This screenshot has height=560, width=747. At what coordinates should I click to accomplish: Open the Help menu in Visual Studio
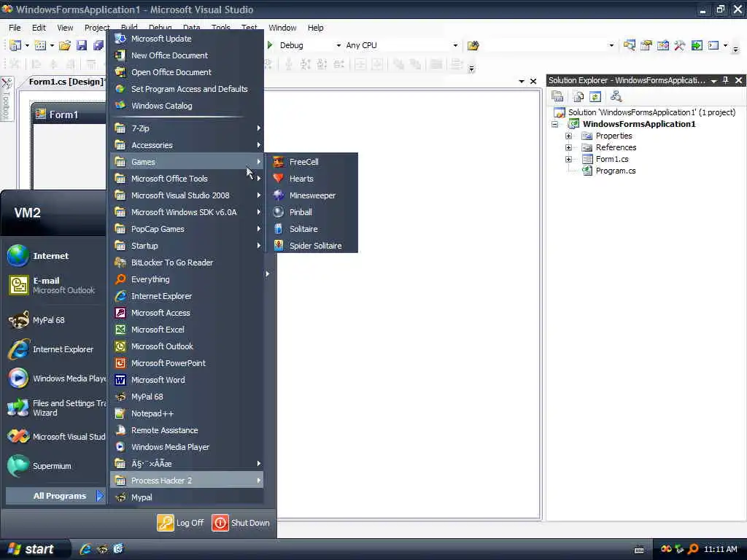[x=315, y=28]
